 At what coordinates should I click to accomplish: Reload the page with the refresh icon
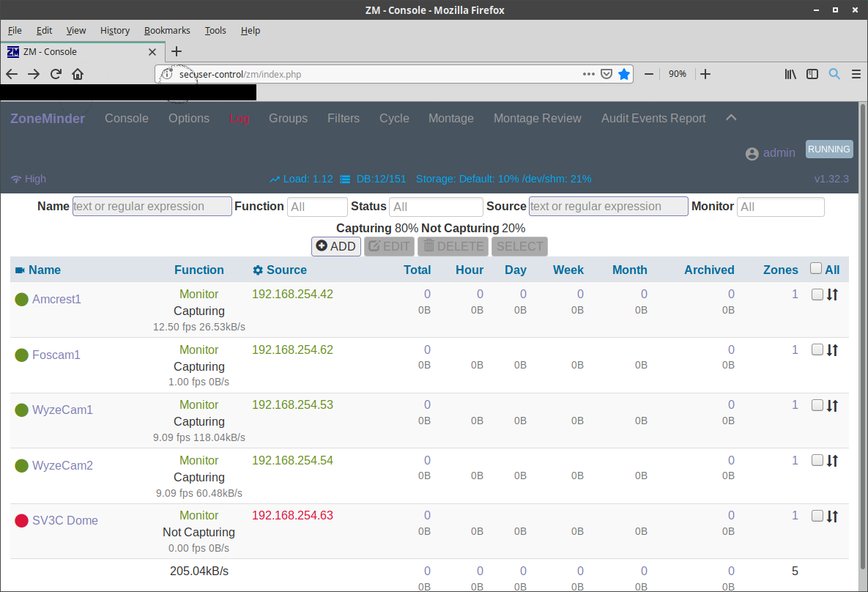pos(56,74)
